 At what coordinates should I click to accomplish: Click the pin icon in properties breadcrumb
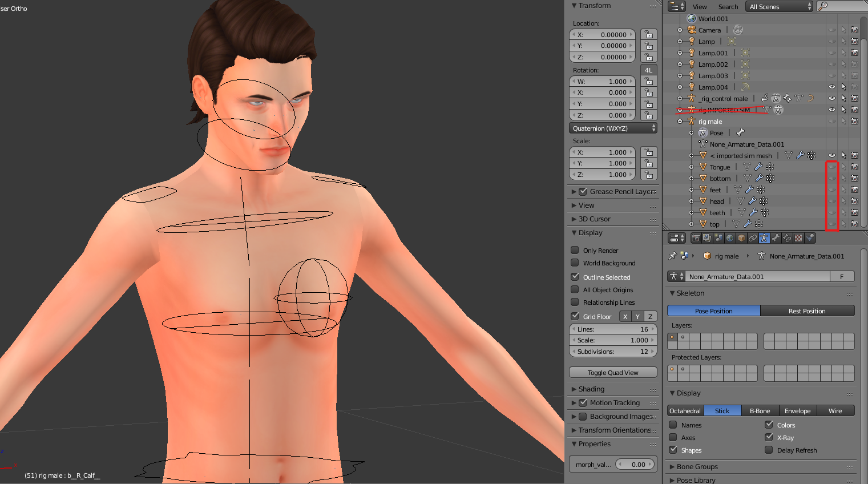672,256
